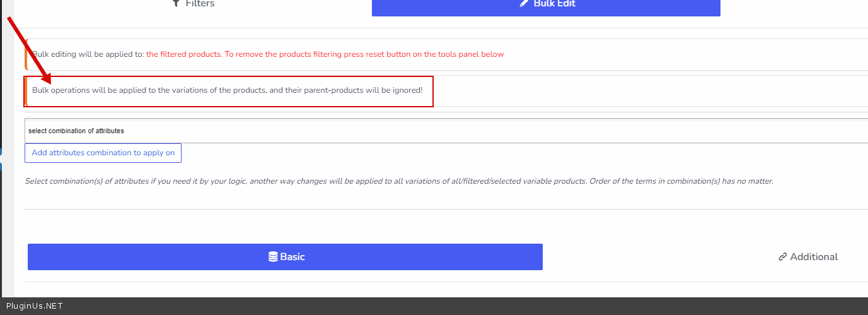Switch to the Additional section tab
Viewport: 868px width, 315px height.
pos(808,257)
